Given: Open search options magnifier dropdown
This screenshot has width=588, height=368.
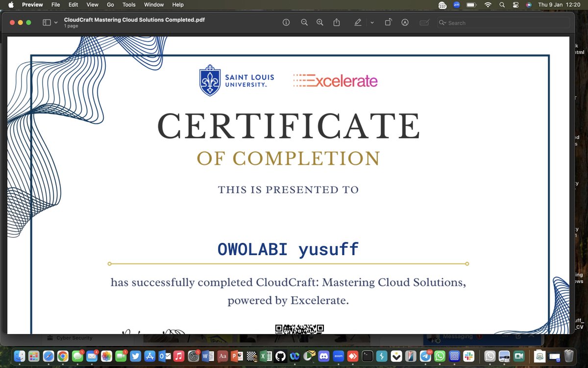Looking at the screenshot, I should [442, 23].
